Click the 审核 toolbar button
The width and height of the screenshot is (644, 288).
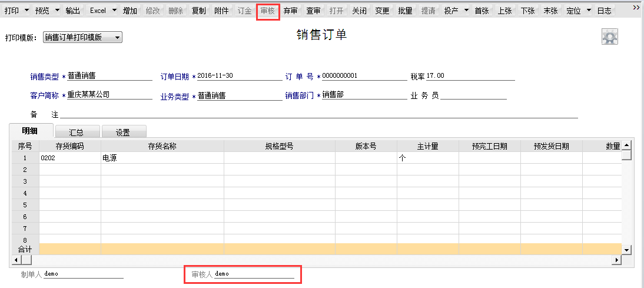click(x=268, y=11)
